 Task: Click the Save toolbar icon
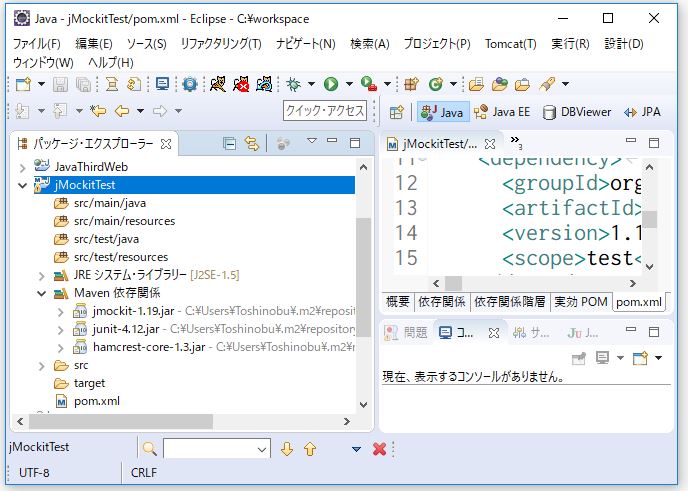click(61, 84)
